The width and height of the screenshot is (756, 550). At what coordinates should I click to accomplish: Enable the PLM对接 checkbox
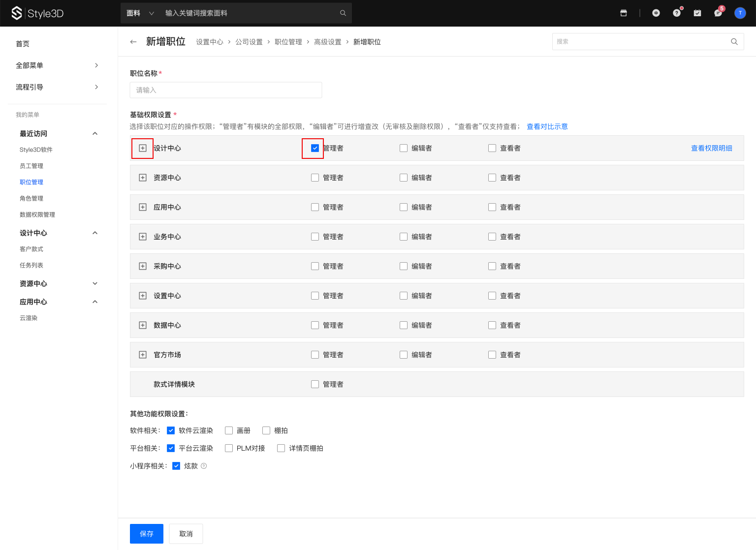229,448
